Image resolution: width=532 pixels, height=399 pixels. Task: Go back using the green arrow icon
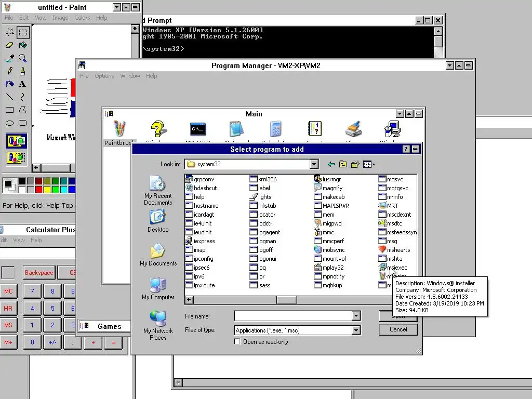point(331,165)
